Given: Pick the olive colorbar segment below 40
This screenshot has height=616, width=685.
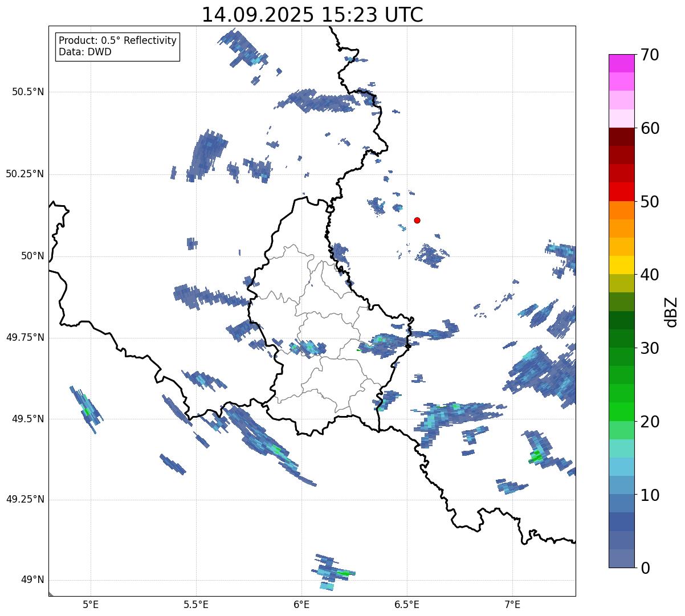Looking at the screenshot, I should pyautogui.click(x=622, y=283).
